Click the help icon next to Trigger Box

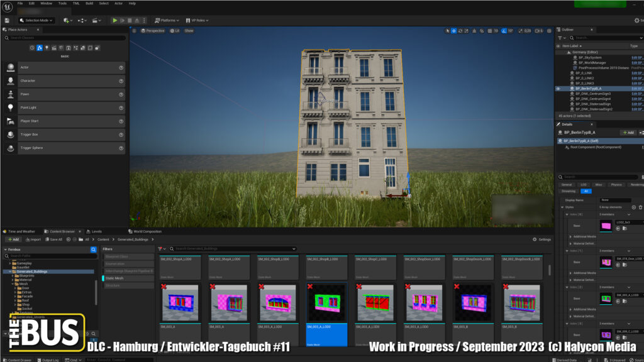pyautogui.click(x=121, y=134)
